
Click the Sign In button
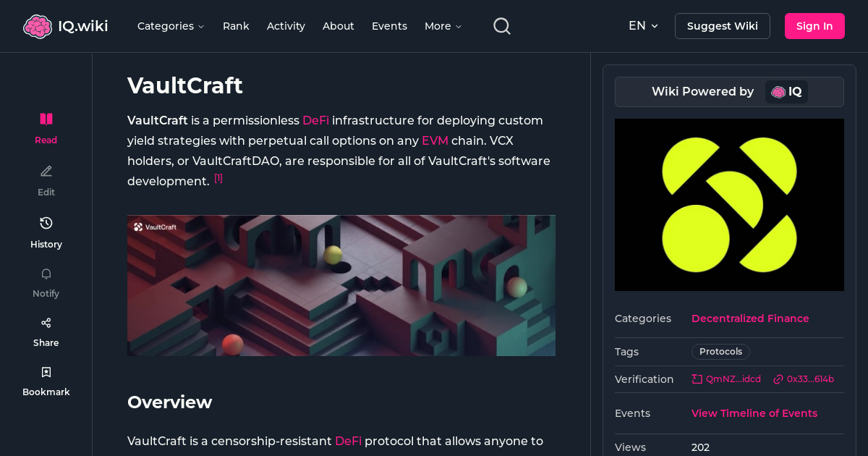pos(814,25)
